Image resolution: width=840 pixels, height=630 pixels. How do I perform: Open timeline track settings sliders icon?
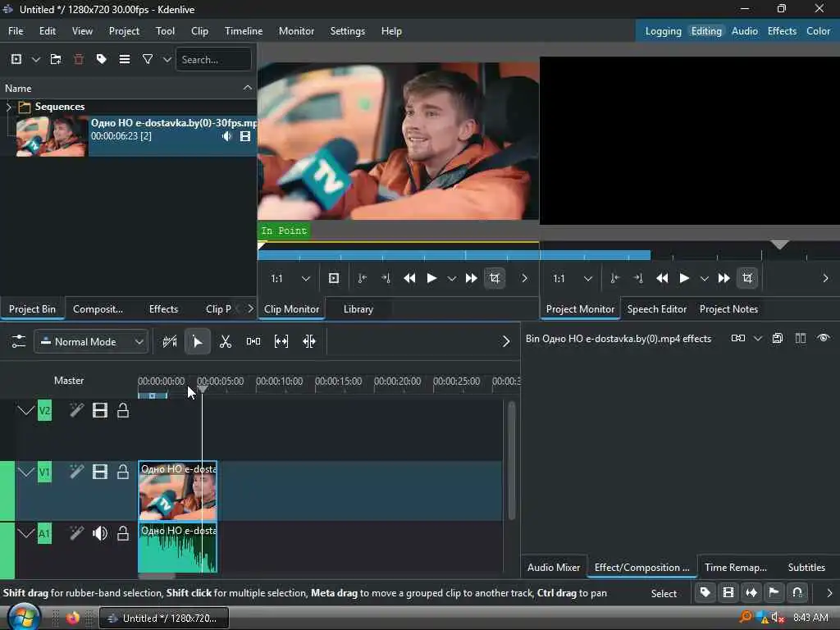click(18, 342)
